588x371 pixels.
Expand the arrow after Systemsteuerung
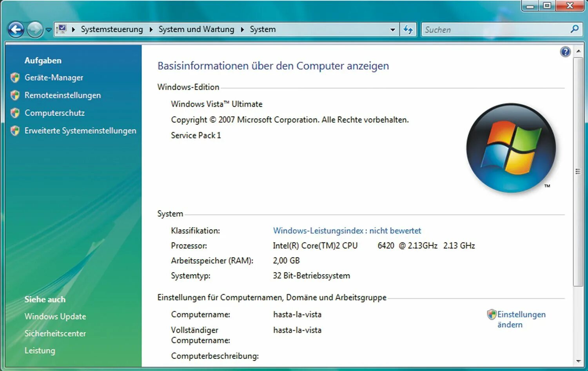[x=151, y=29]
